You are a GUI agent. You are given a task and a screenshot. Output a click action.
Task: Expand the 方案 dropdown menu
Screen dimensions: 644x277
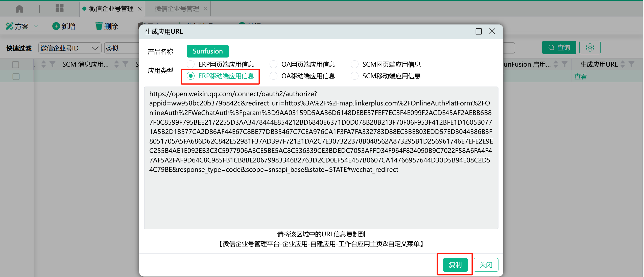click(x=36, y=26)
